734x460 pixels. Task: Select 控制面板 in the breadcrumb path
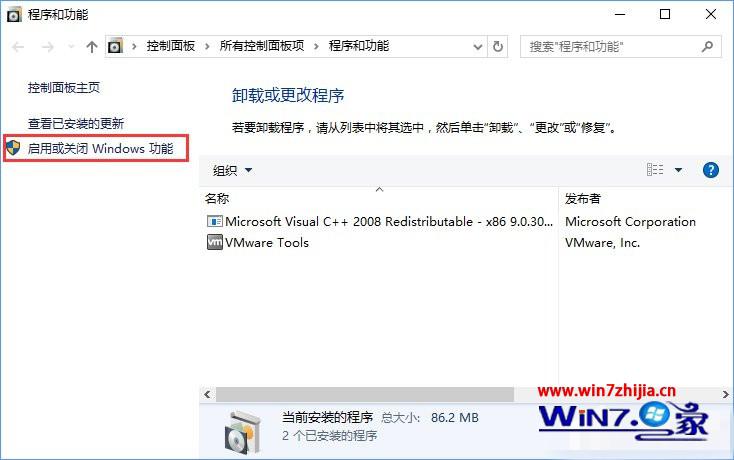170,46
